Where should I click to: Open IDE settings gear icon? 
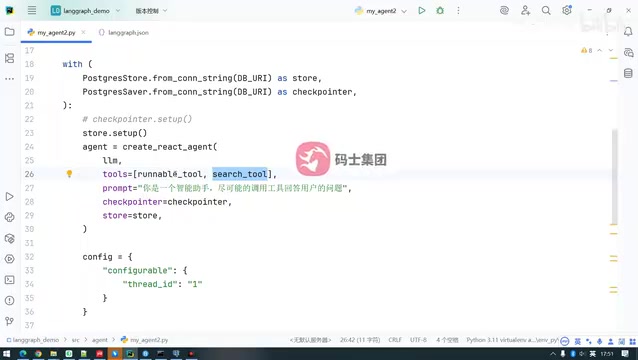pyautogui.click(x=567, y=11)
